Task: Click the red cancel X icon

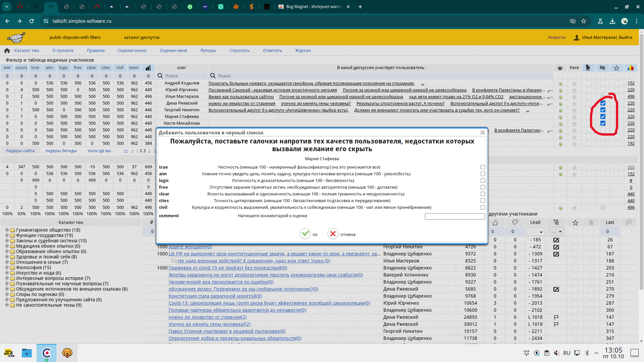Action: pyautogui.click(x=333, y=234)
